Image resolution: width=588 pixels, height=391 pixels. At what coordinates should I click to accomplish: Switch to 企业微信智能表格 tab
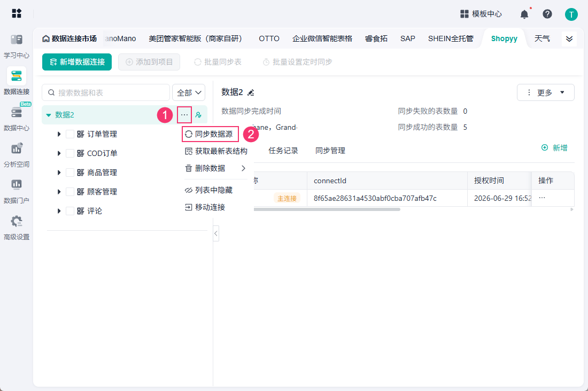pos(322,38)
